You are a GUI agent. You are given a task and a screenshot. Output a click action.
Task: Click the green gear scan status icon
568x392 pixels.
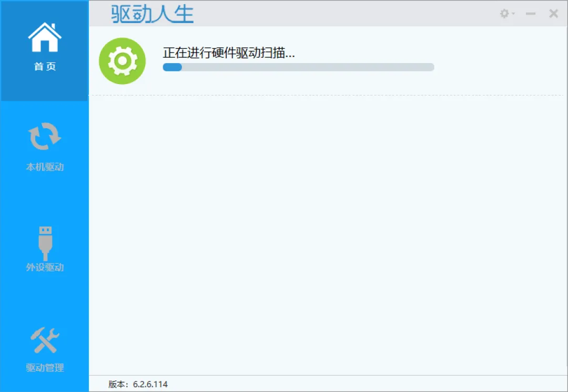[123, 61]
